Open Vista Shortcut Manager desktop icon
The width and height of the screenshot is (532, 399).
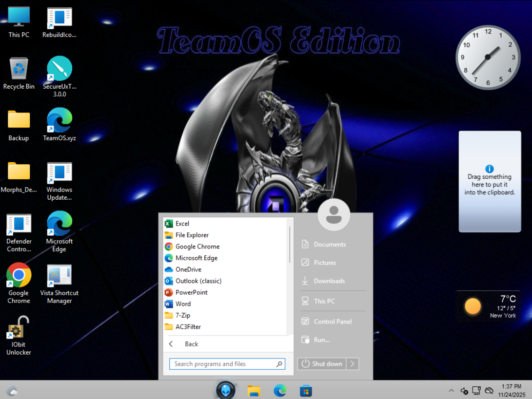pyautogui.click(x=59, y=277)
